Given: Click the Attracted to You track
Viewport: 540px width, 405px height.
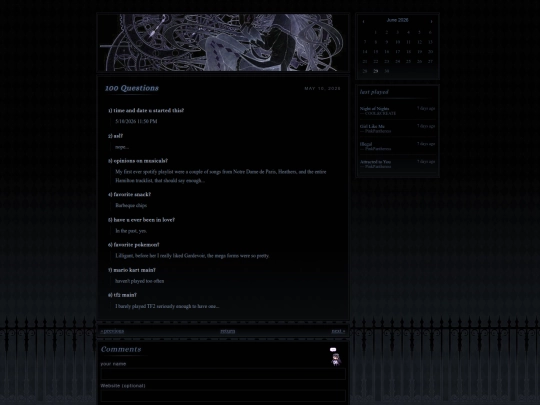Looking at the screenshot, I should [x=375, y=162].
